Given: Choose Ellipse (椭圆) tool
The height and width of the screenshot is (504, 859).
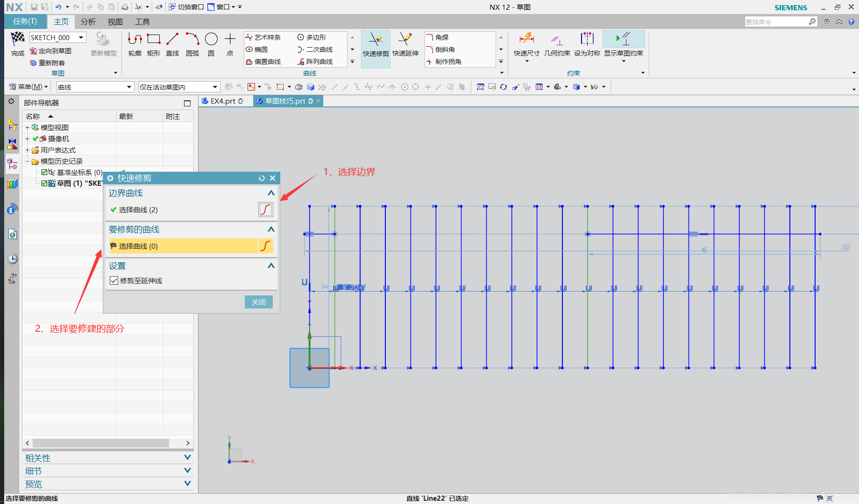Looking at the screenshot, I should (257, 49).
